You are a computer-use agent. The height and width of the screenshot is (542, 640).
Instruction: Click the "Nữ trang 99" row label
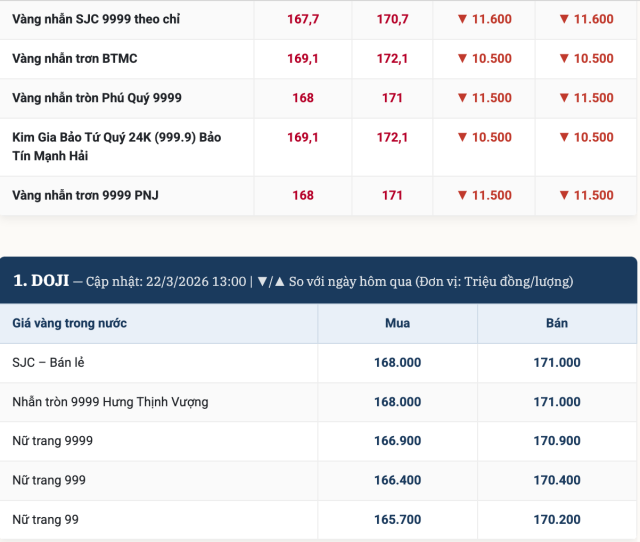[x=45, y=519]
